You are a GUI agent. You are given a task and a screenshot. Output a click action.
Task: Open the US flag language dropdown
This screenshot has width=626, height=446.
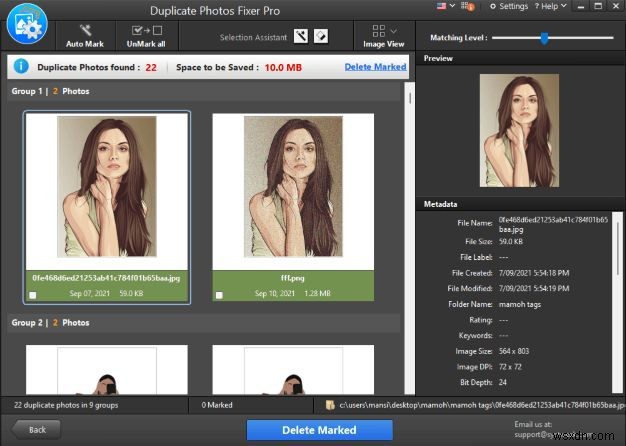point(443,6)
